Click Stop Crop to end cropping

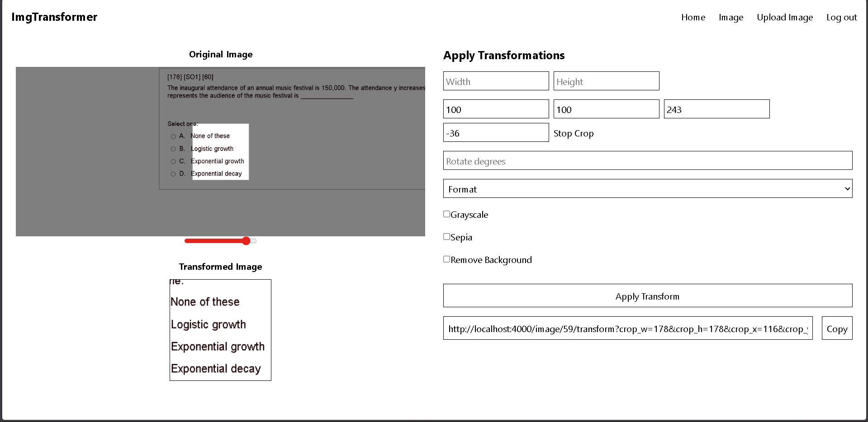click(573, 133)
